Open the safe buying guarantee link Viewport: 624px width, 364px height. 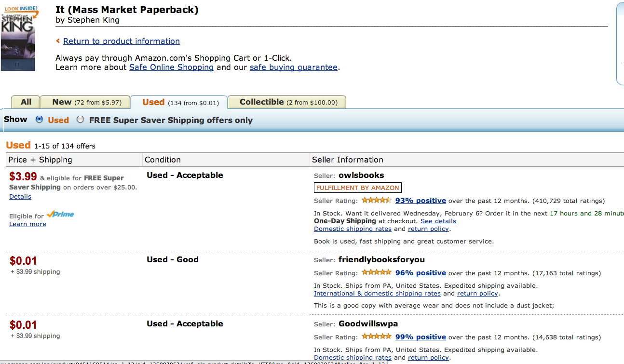(x=294, y=67)
